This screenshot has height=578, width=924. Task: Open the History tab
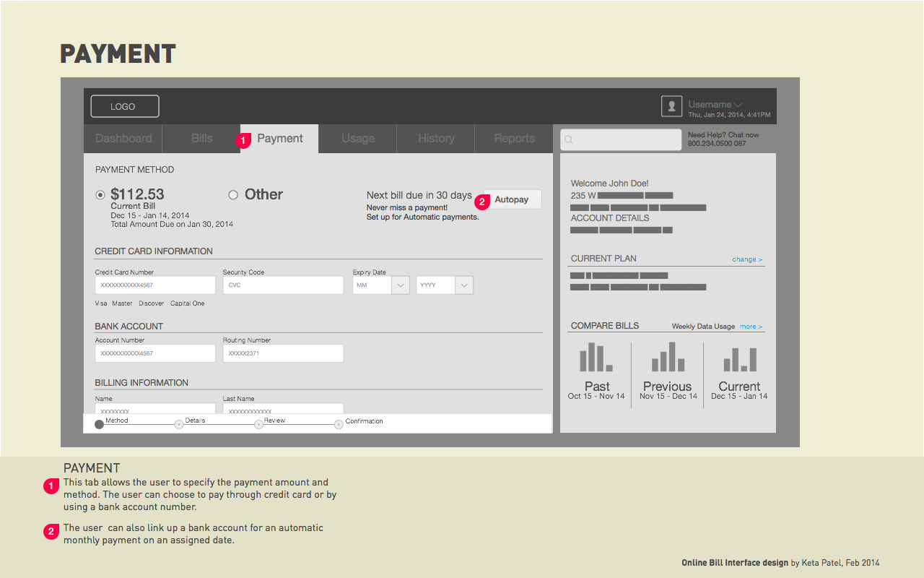(436, 139)
